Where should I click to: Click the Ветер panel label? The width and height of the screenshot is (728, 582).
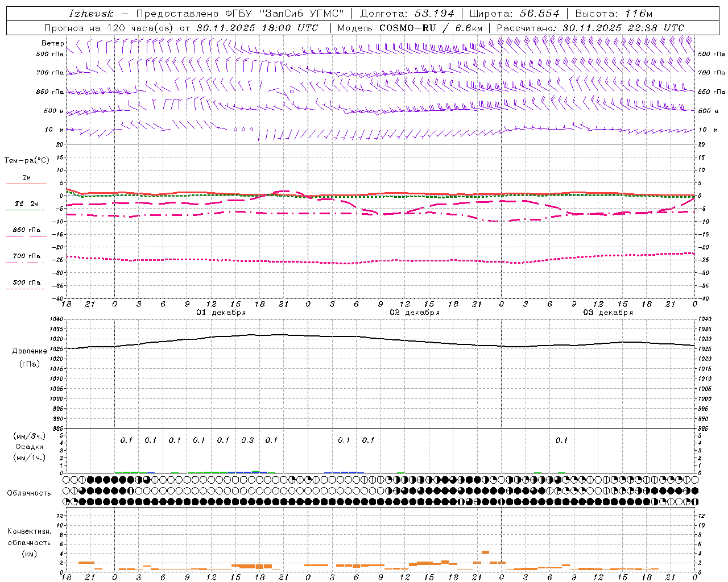52,43
